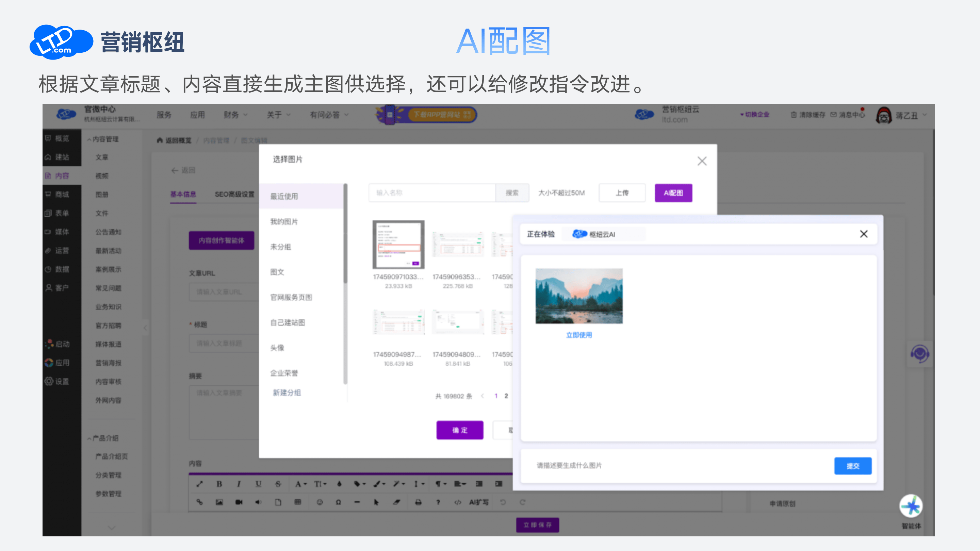
Task: Click the print icon in editor toolbar
Action: pyautogui.click(x=418, y=502)
